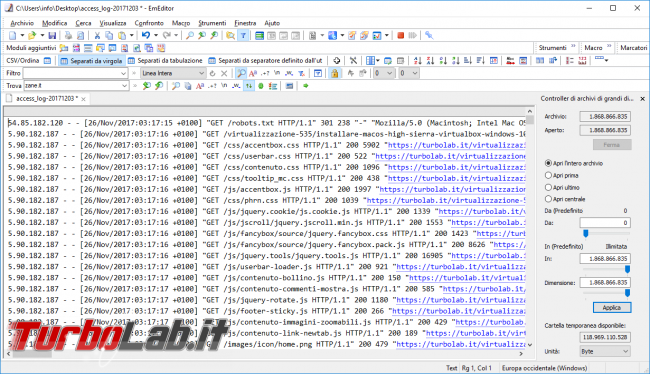
Task: Open the Finestra menu
Action: pyautogui.click(x=245, y=23)
